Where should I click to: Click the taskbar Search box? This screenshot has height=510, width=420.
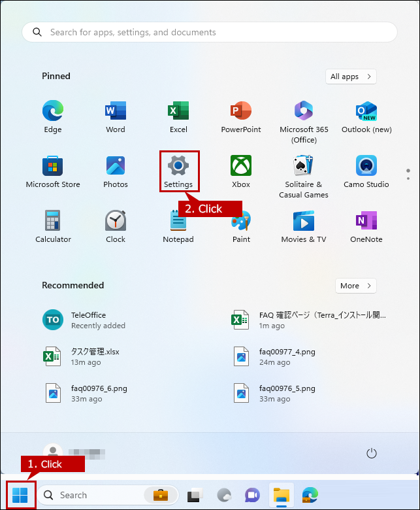pyautogui.click(x=108, y=495)
